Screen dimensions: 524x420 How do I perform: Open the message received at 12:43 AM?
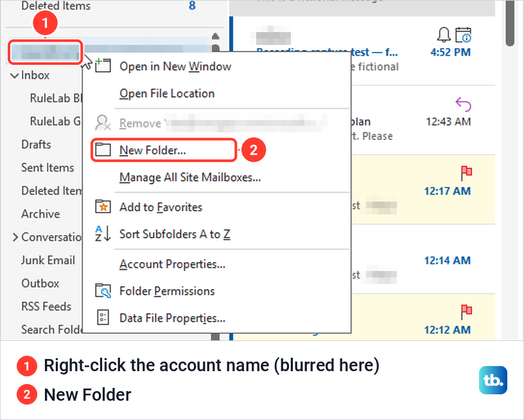click(423, 120)
